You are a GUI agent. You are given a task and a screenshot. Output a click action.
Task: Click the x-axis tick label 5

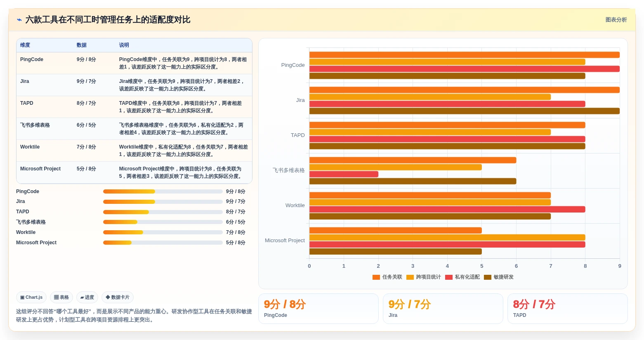click(x=482, y=266)
